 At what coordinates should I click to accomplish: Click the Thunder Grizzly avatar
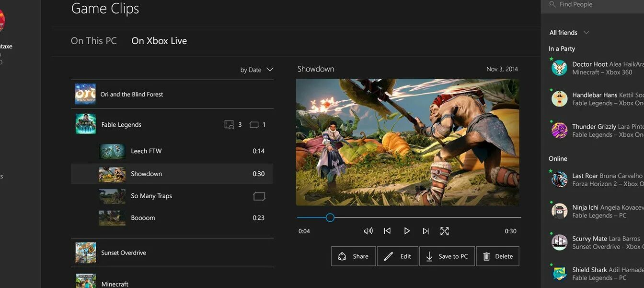[559, 130]
